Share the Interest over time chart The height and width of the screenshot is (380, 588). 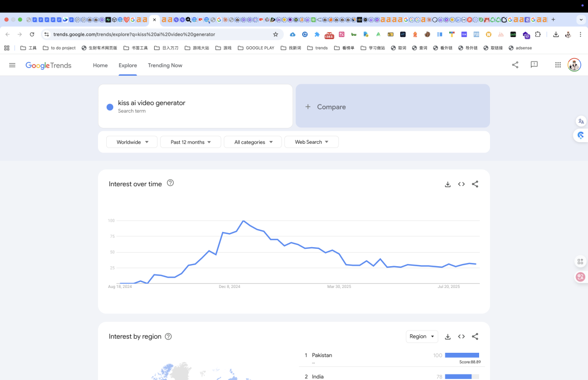[x=475, y=184]
